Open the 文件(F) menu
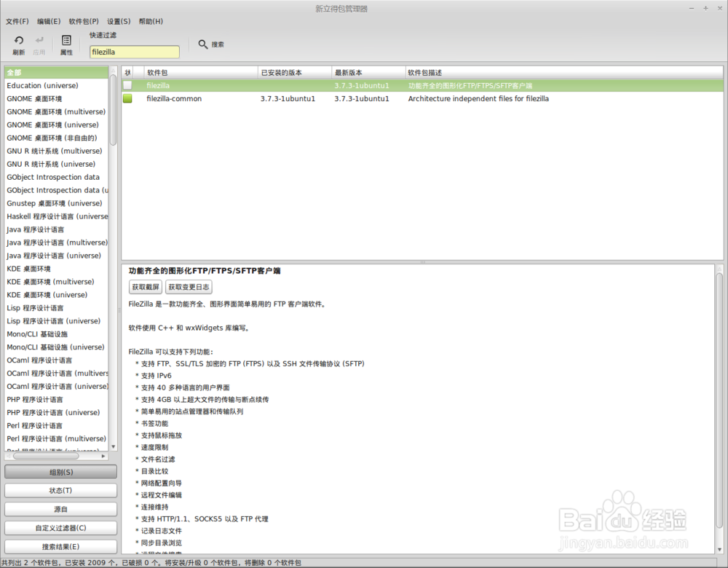 (x=16, y=21)
